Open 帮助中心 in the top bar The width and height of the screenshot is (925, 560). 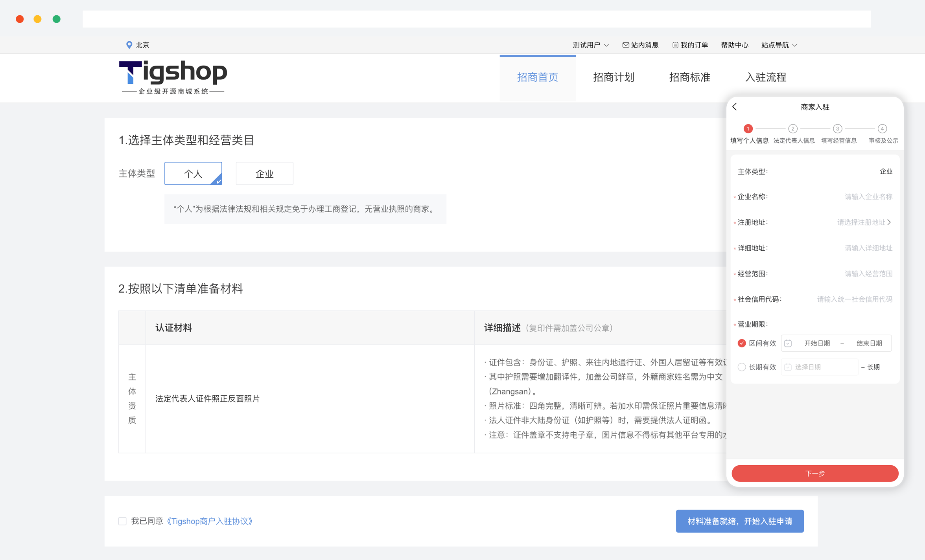[x=735, y=45]
